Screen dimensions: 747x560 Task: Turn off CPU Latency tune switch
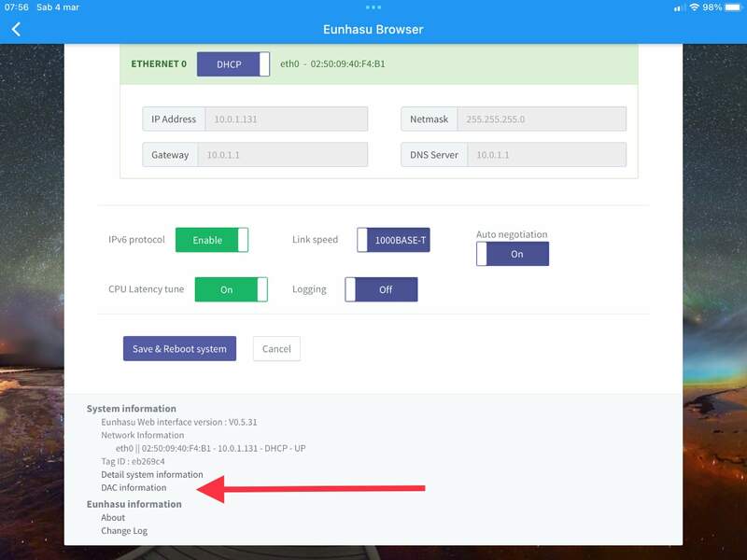(231, 289)
